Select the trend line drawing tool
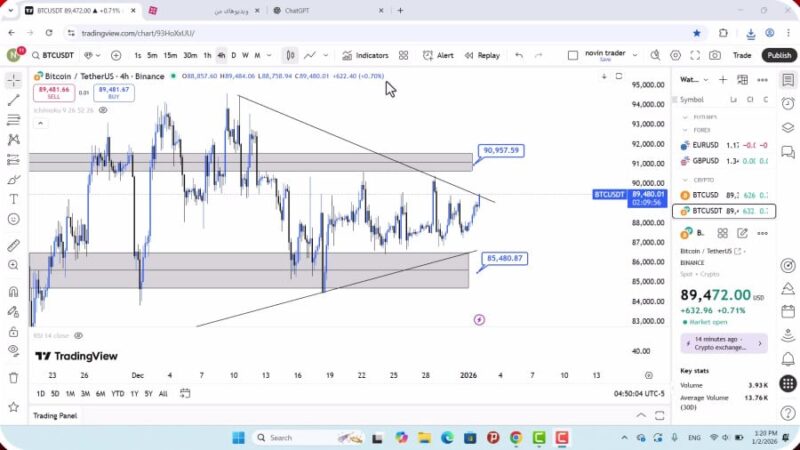Screen dimensions: 800x450 (x=13, y=100)
